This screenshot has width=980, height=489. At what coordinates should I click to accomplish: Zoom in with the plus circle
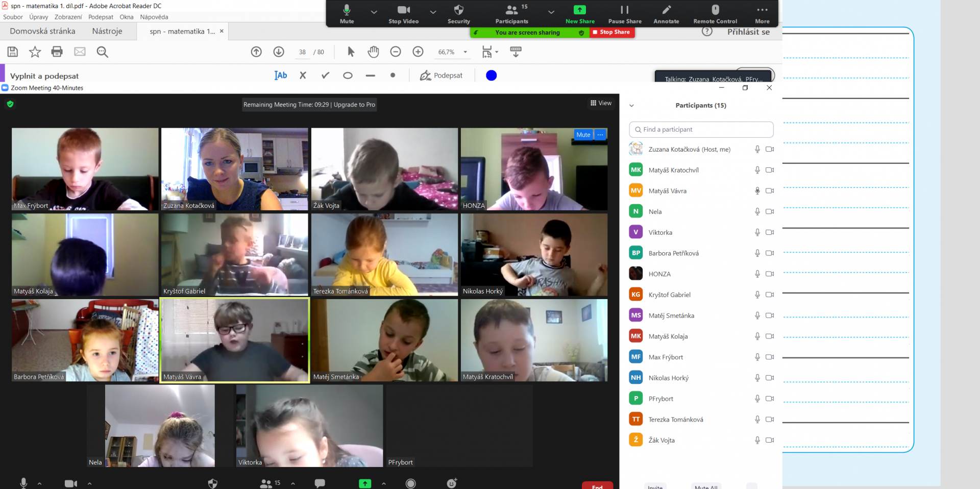tap(418, 52)
